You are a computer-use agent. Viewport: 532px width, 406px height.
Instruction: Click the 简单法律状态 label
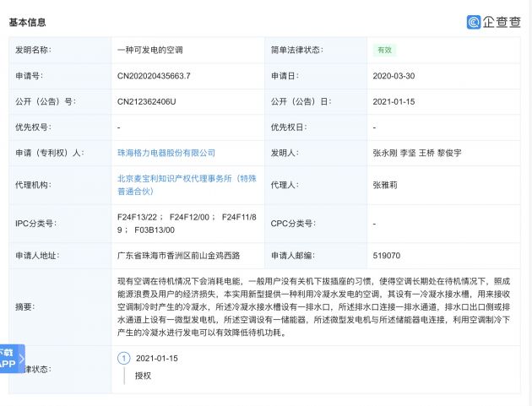(x=296, y=50)
